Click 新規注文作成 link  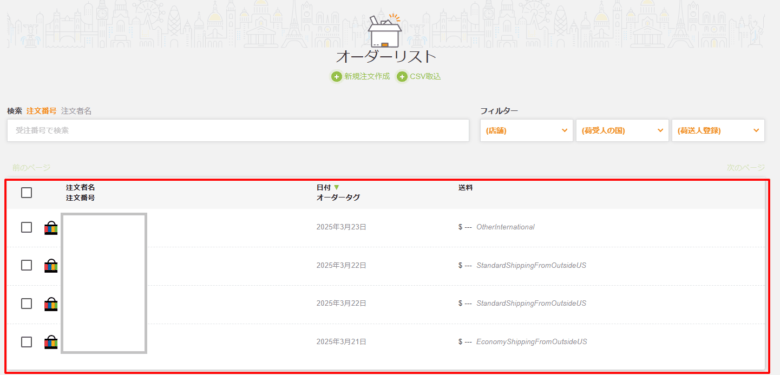coord(367,77)
